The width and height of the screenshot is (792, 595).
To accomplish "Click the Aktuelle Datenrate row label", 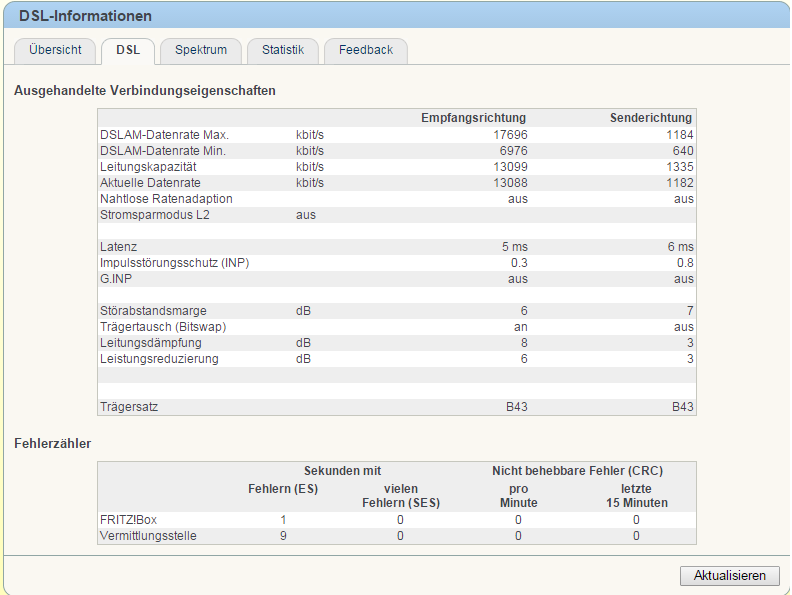I will (x=150, y=183).
